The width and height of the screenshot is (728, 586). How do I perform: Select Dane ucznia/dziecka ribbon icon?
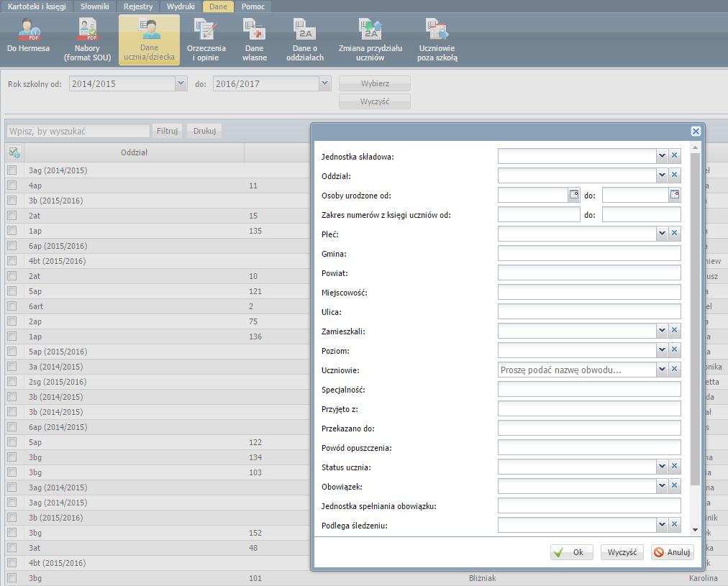[149, 40]
